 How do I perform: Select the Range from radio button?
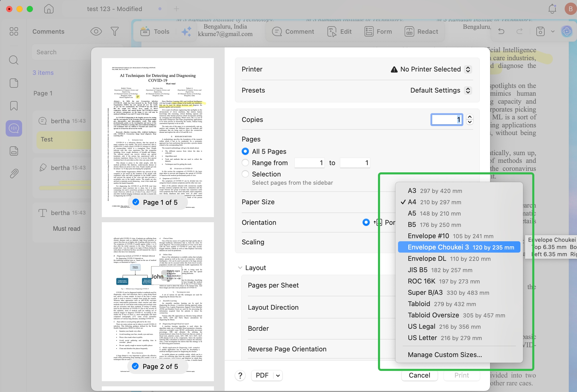tap(245, 163)
